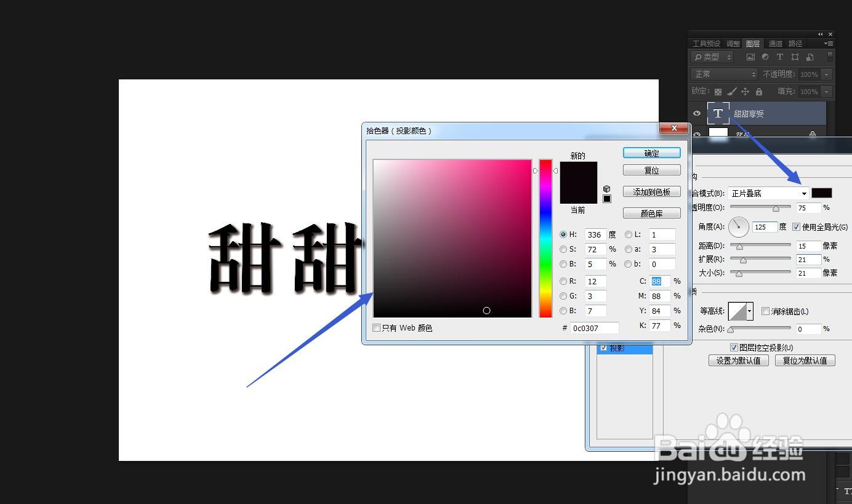Image resolution: width=852 pixels, height=504 pixels.
Task: Select the R red radio button
Action: point(563,281)
